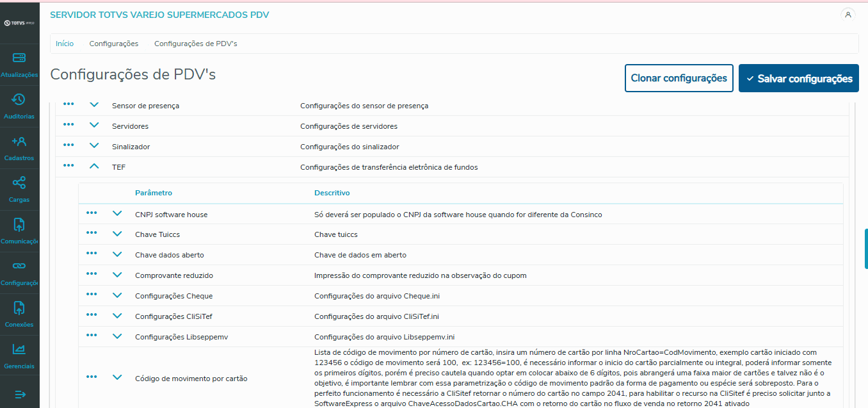The height and width of the screenshot is (408, 868).
Task: Select 'Comprovante reduzido' parameter name
Action: tap(174, 275)
